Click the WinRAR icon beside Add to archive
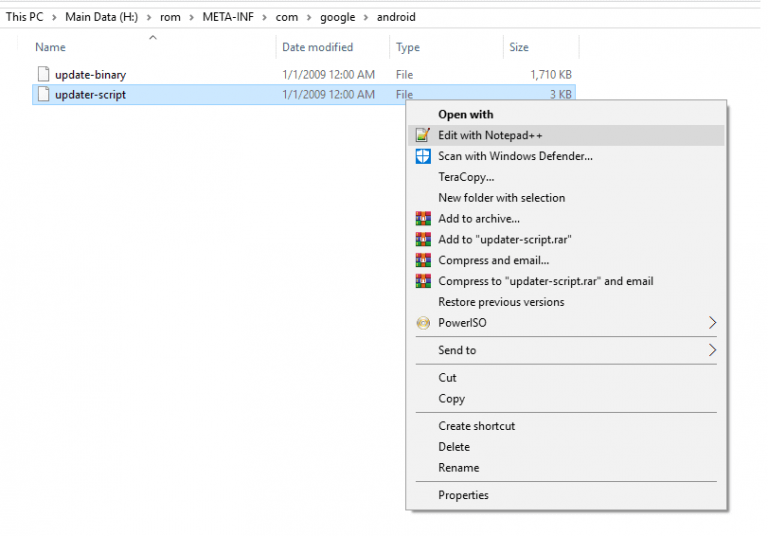This screenshot has height=536, width=768. 423,219
